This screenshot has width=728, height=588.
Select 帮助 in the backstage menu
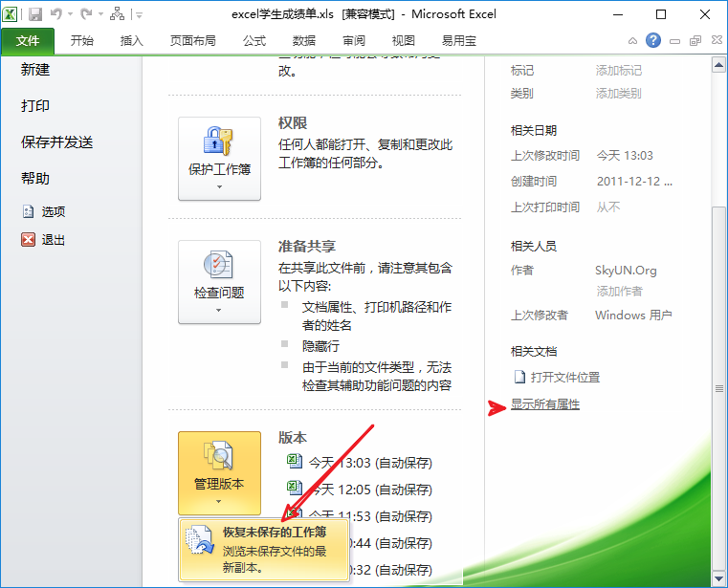(35, 178)
